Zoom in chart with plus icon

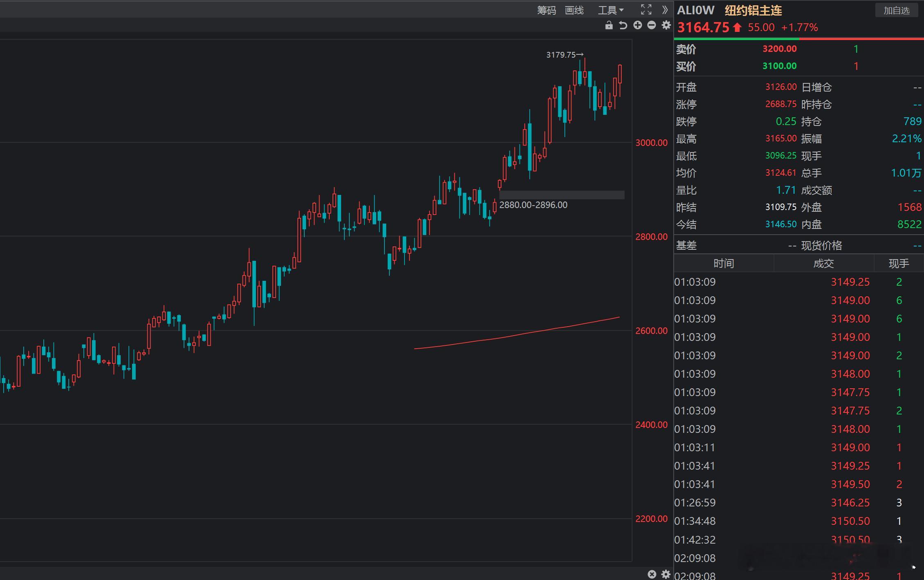[637, 25]
